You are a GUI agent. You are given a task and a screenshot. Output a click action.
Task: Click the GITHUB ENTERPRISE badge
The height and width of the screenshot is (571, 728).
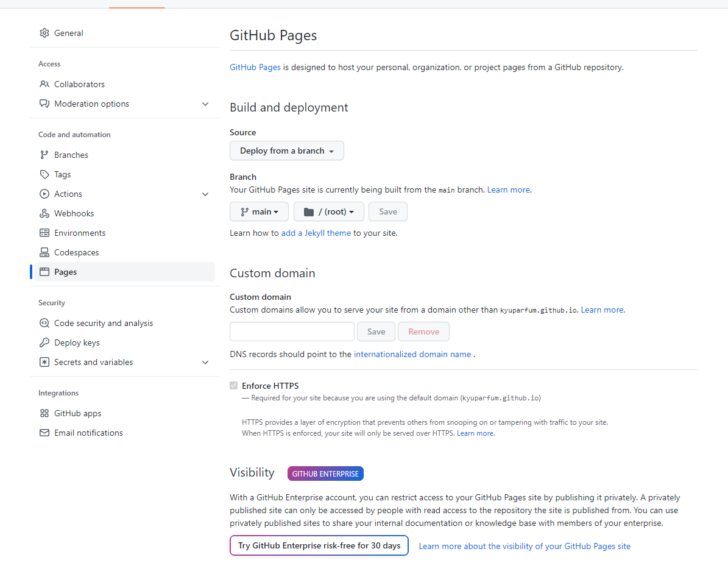[325, 473]
